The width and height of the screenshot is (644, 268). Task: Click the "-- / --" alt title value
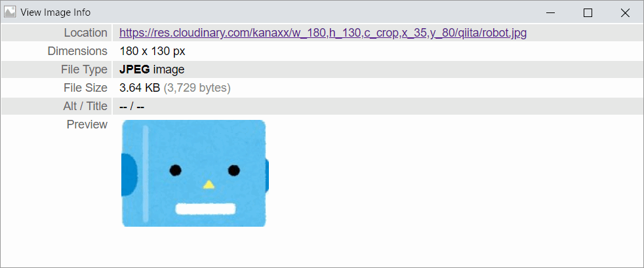click(x=132, y=106)
